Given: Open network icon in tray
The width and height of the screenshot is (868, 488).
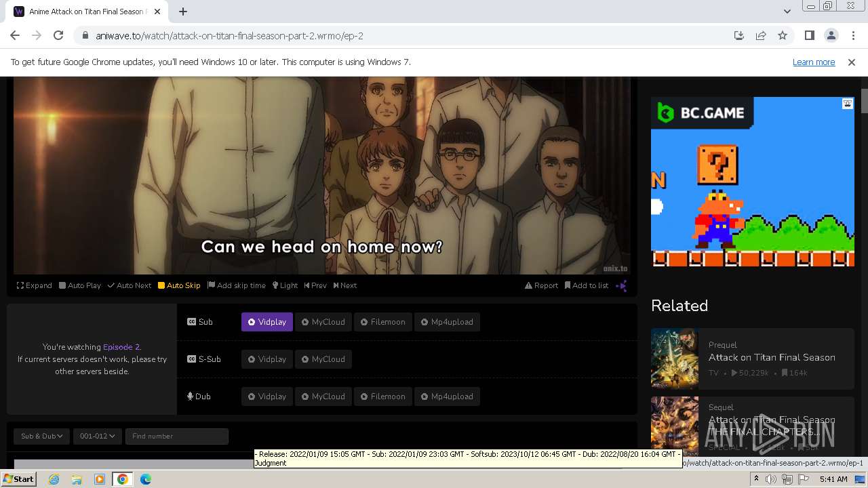Looking at the screenshot, I should [x=787, y=479].
